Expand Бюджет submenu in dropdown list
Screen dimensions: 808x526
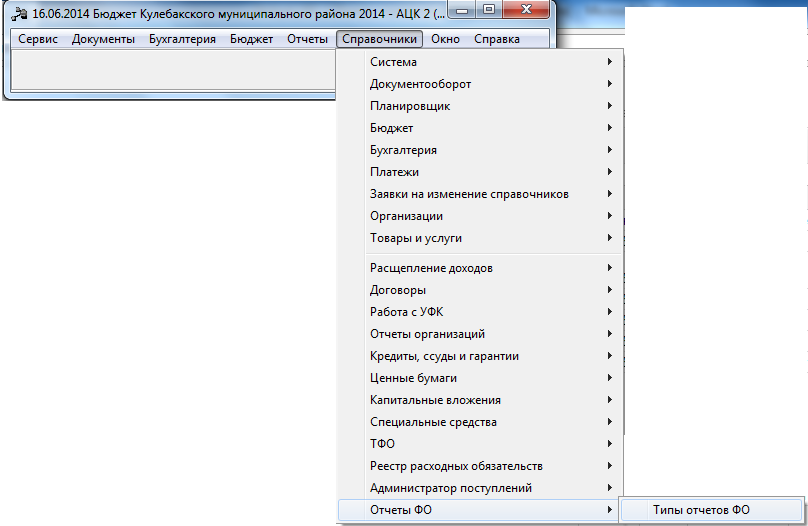click(480, 128)
